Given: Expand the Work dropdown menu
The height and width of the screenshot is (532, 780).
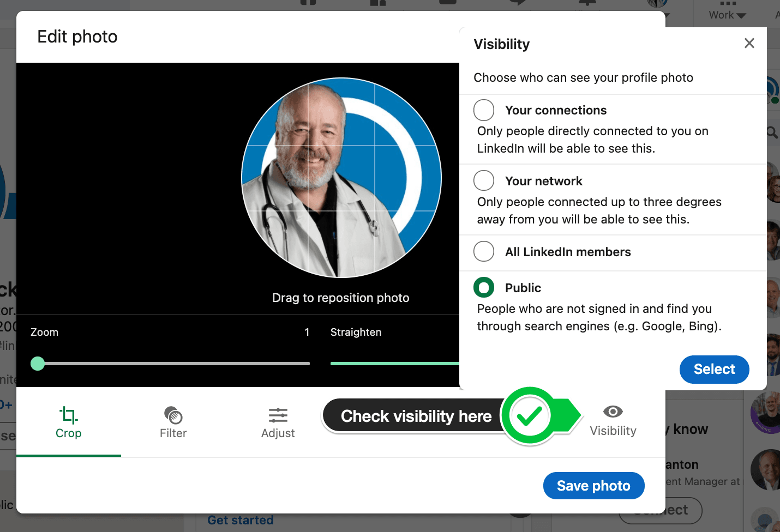Looking at the screenshot, I should 727,15.
